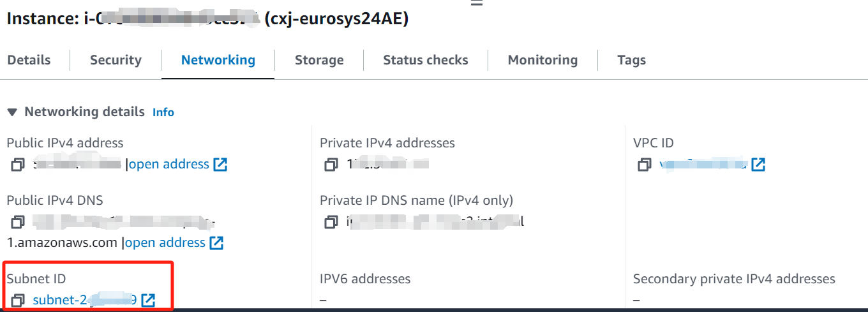The height and width of the screenshot is (312, 868).
Task: Open address link for Public IPv4 address
Action: click(x=169, y=165)
